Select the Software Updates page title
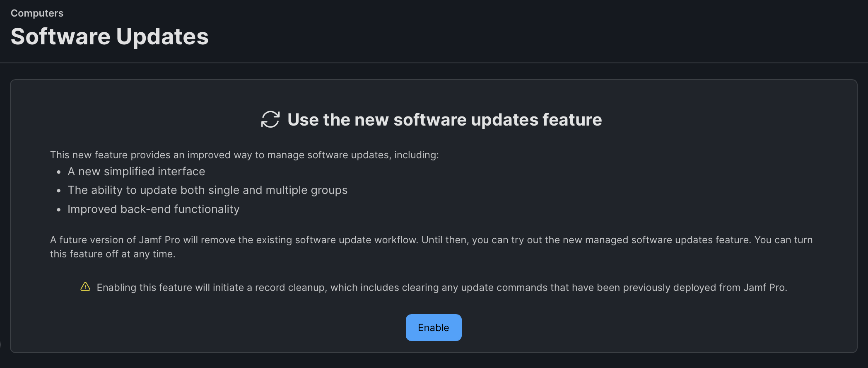The height and width of the screenshot is (368, 868). click(109, 36)
